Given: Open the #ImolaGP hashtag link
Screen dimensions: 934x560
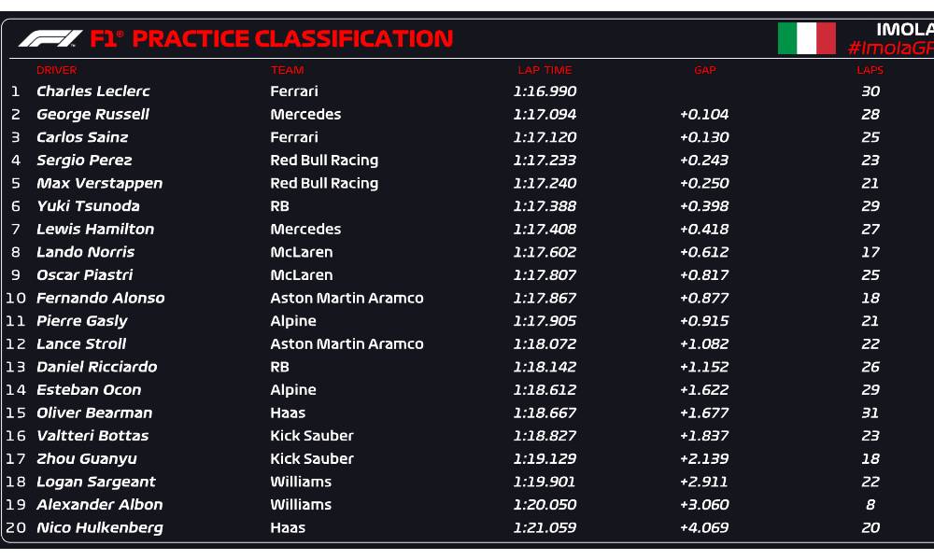Looking at the screenshot, I should pos(890,49).
